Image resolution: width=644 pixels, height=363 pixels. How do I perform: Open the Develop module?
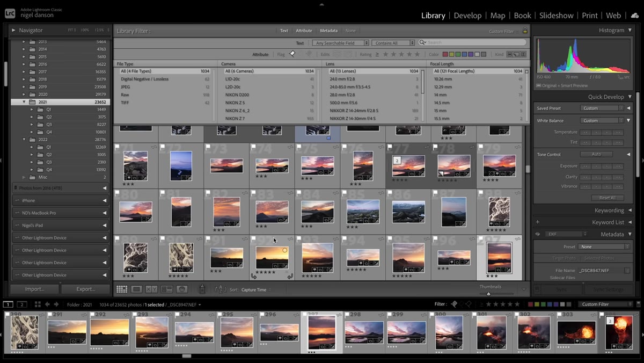[x=467, y=16]
